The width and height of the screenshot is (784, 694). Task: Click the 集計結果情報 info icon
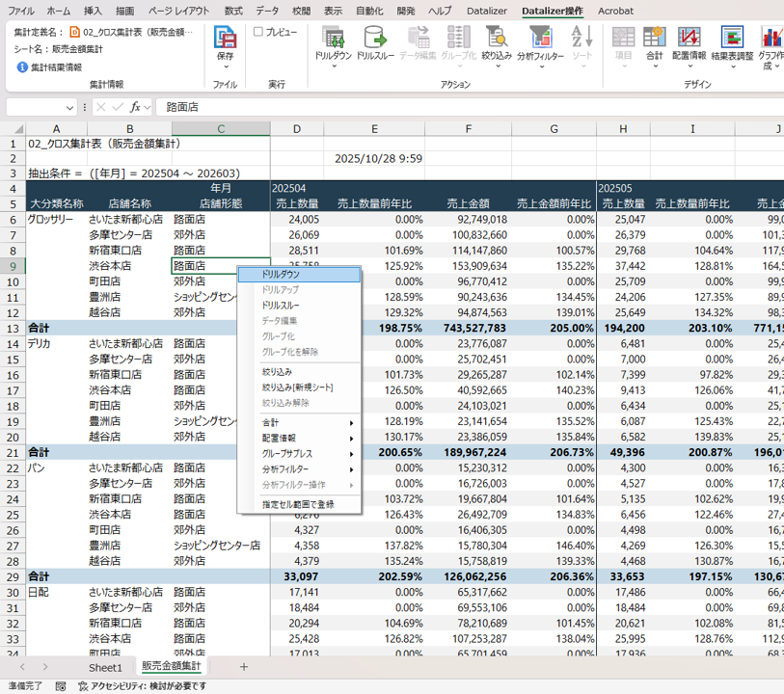pos(22,67)
